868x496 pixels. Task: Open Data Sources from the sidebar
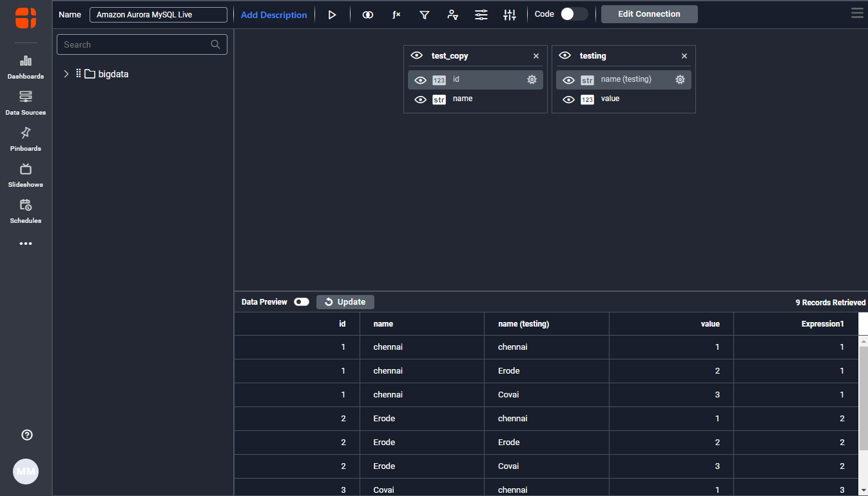(26, 103)
